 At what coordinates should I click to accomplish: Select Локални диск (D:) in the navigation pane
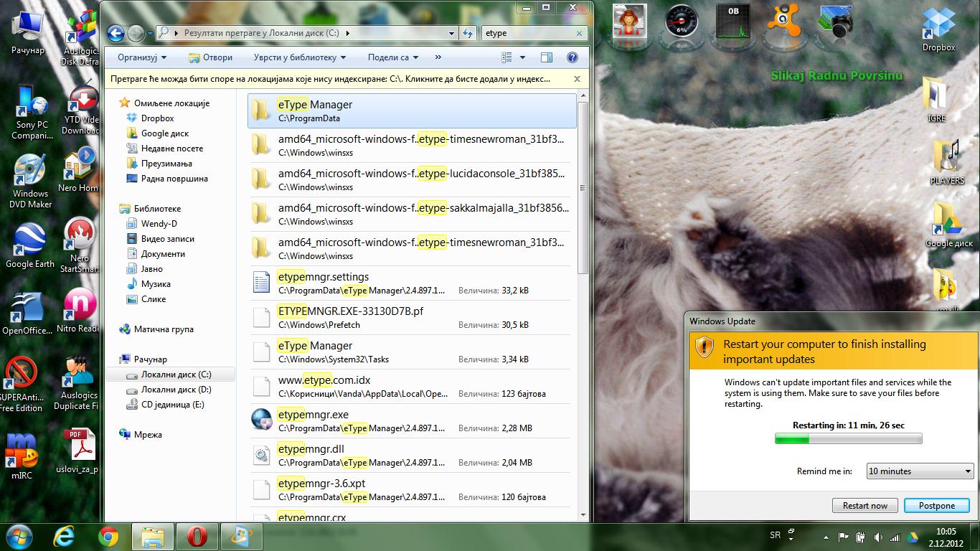(x=176, y=390)
